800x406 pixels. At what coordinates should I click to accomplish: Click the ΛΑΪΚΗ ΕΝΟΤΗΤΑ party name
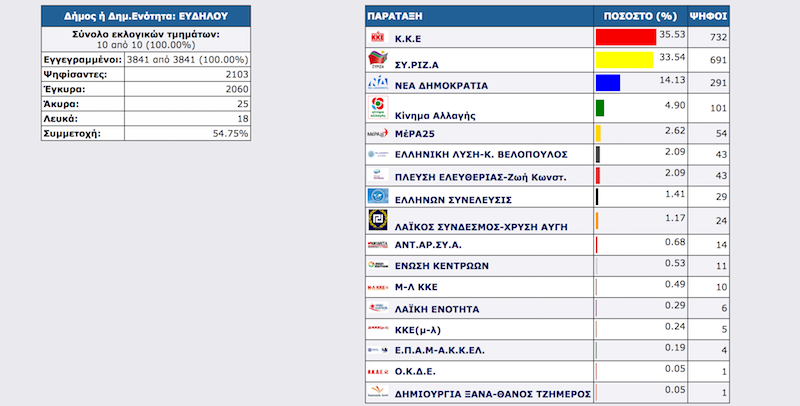point(438,308)
